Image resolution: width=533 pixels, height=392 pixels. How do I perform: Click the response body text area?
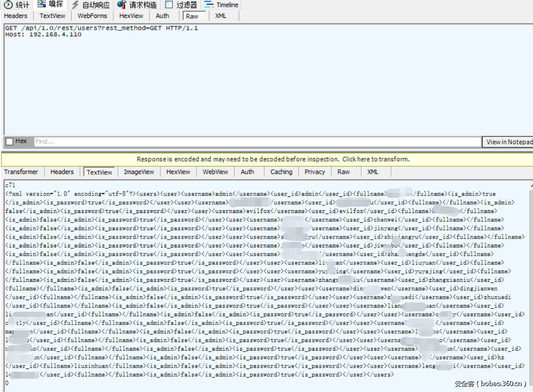coord(266,285)
